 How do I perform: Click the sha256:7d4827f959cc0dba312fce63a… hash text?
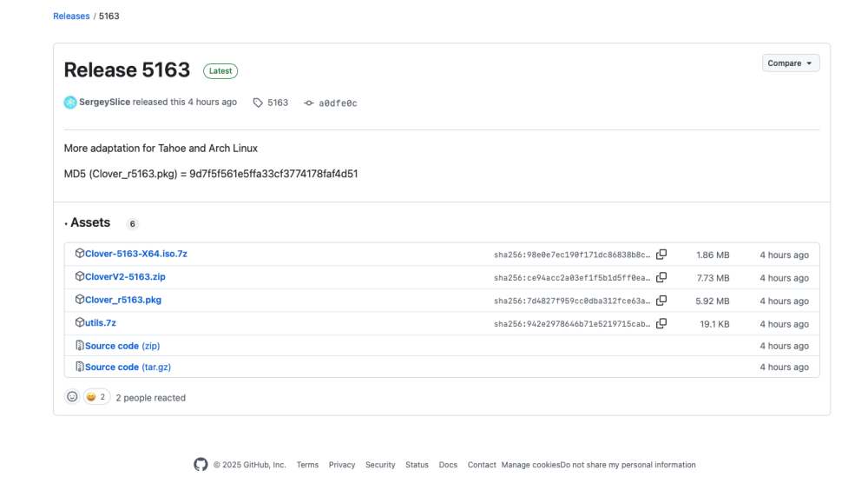[572, 301]
